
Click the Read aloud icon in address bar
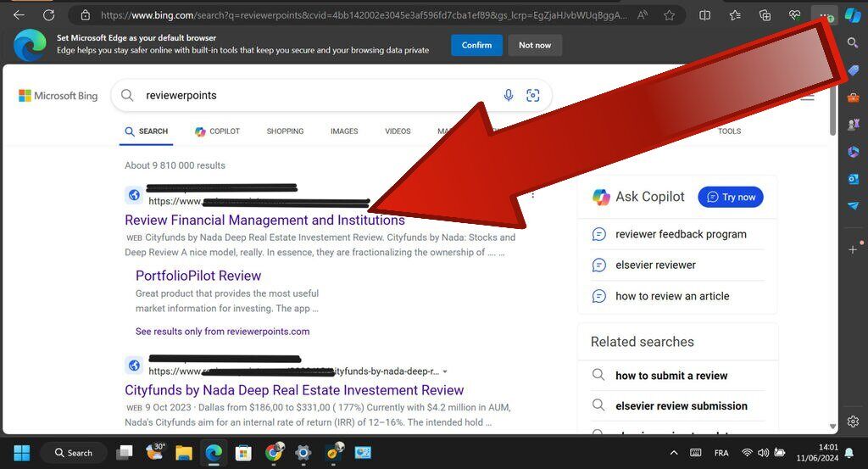coord(643,15)
